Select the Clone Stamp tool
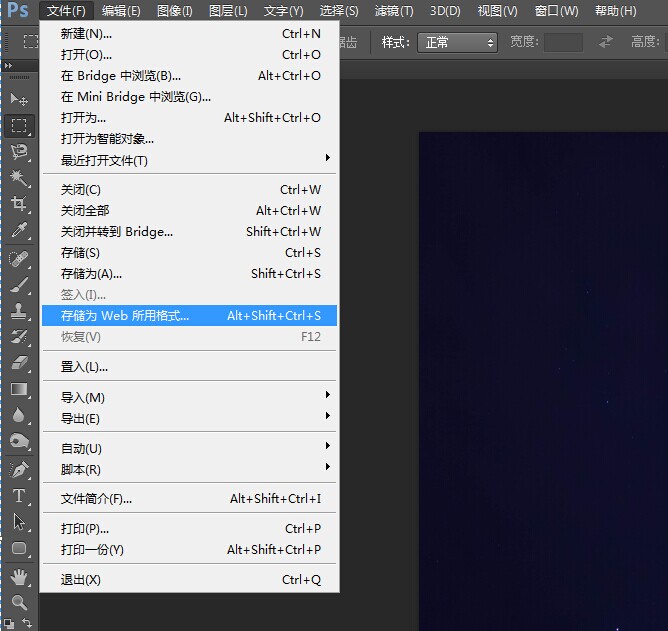The height and width of the screenshot is (631, 668). pos(19,310)
